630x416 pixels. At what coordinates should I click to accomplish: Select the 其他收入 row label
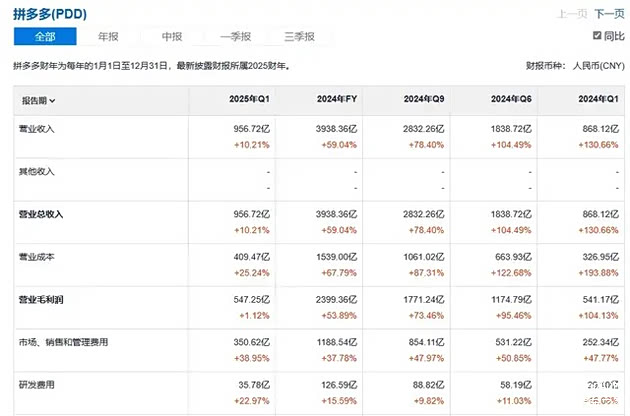(x=37, y=171)
